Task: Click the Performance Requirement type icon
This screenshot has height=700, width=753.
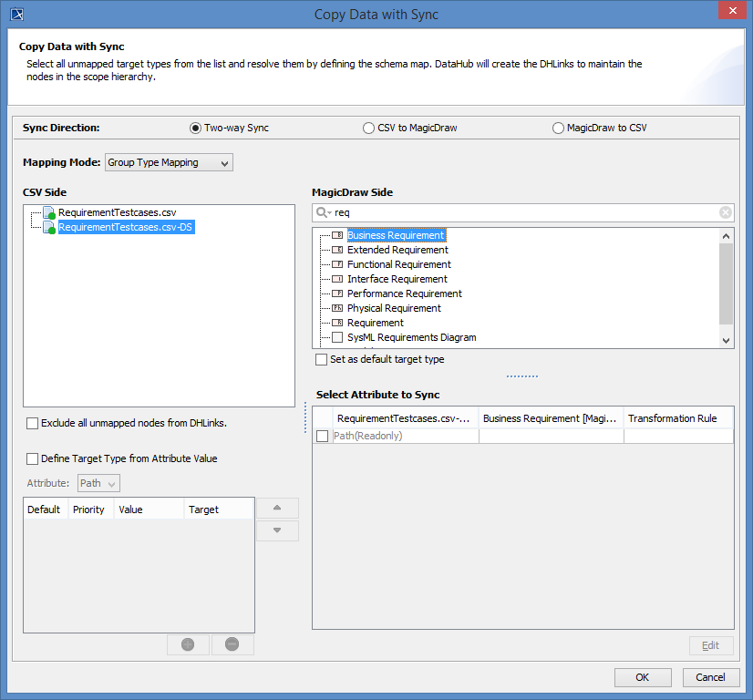Action: pos(337,293)
